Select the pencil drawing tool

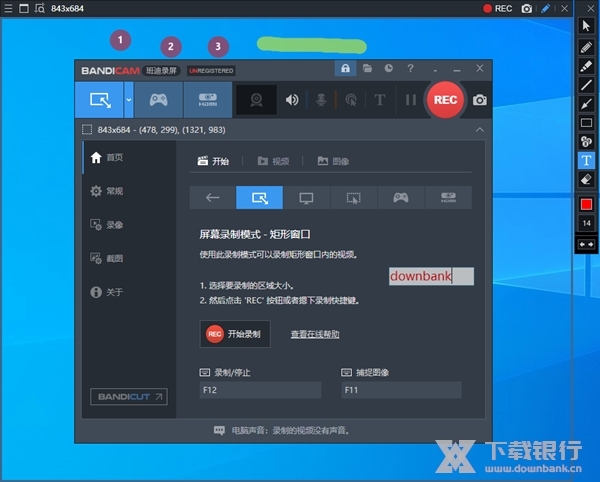586,47
